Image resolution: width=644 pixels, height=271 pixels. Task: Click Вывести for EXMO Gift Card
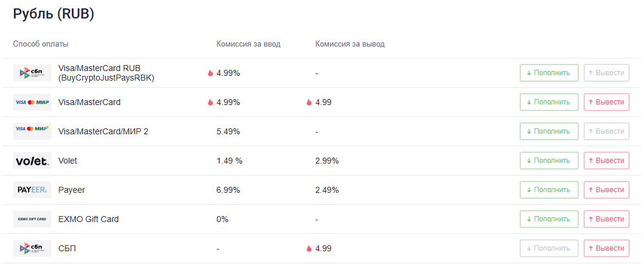[x=606, y=219]
